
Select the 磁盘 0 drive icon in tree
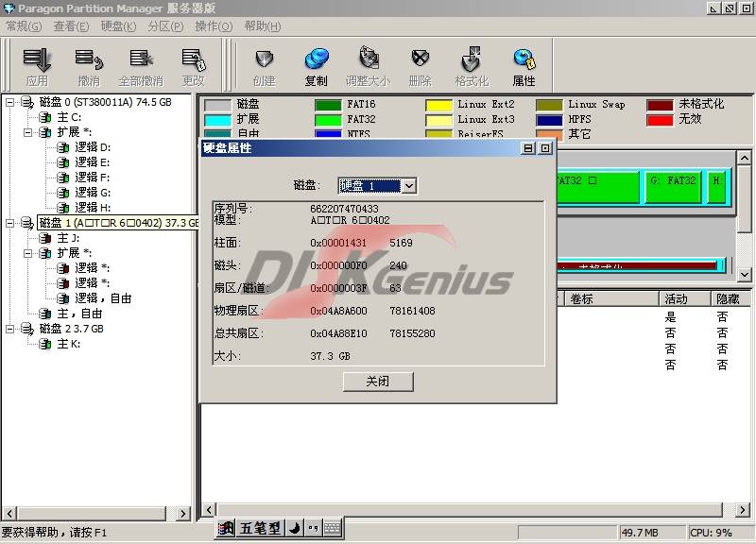tap(27, 102)
